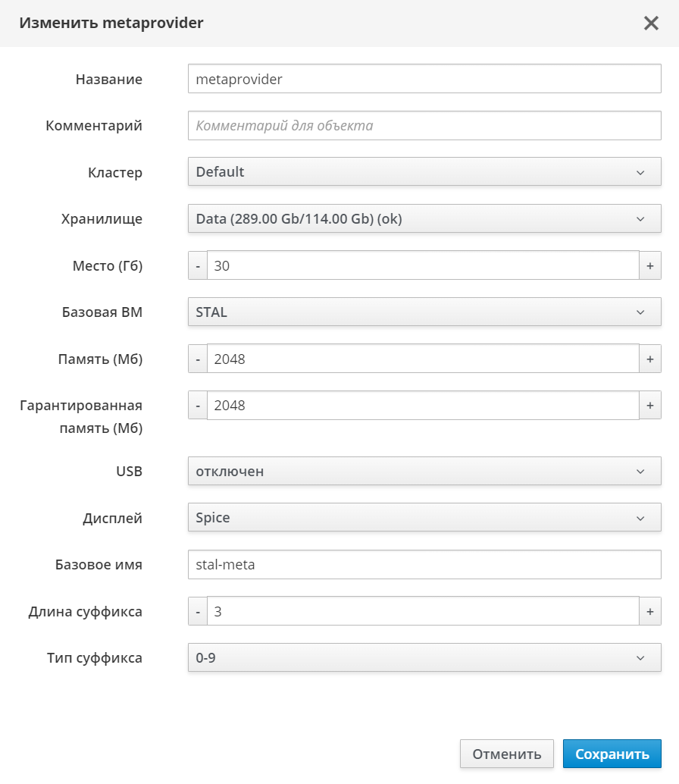Image resolution: width=679 pixels, height=784 pixels.
Task: Open the Базовая ВМ dropdown
Action: (x=424, y=312)
